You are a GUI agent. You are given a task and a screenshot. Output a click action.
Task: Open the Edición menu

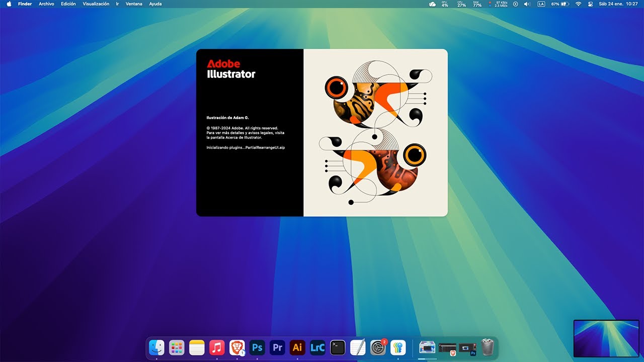pyautogui.click(x=68, y=4)
